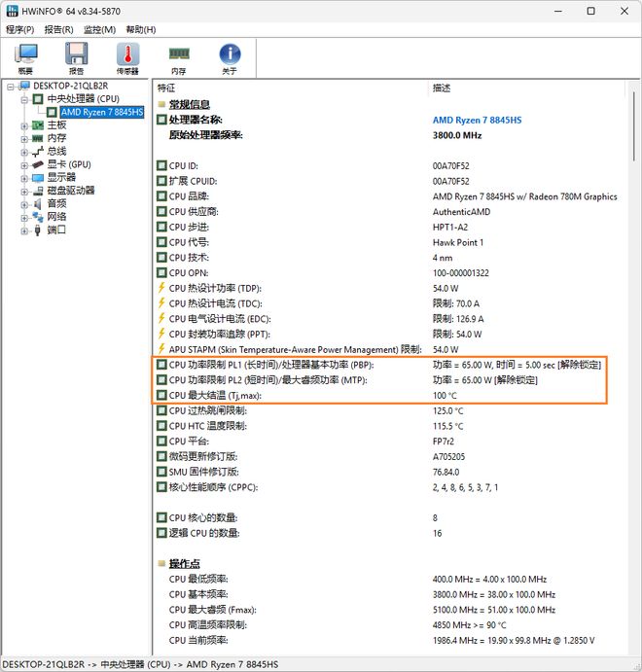Expand the 网络 tree node
Viewport: 642px width, 672px height.
coord(24,218)
